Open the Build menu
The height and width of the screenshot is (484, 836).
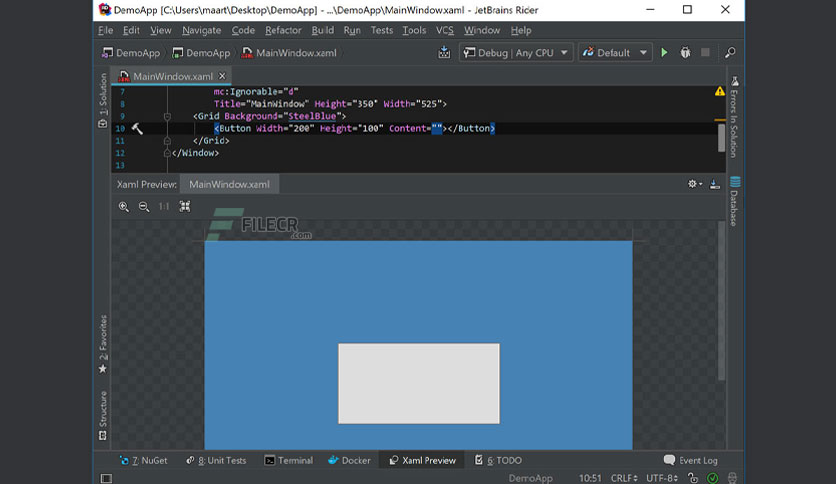coord(323,30)
